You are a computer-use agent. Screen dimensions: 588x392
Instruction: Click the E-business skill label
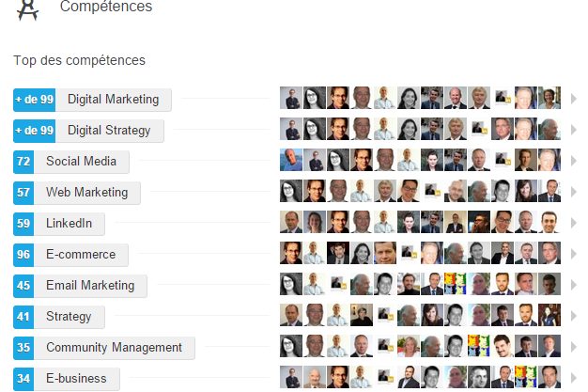click(76, 379)
